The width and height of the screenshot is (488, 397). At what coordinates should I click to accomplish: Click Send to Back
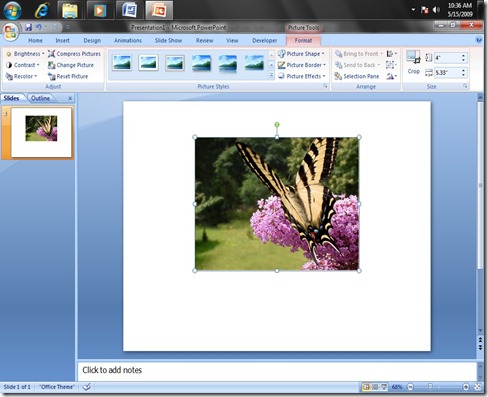pyautogui.click(x=357, y=65)
